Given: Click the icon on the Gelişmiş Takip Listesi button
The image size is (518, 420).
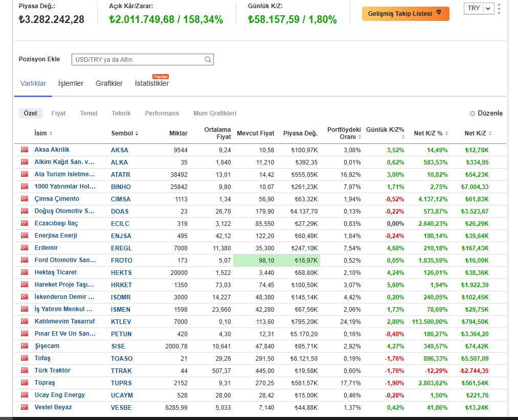Looking at the screenshot, I should click(439, 13).
